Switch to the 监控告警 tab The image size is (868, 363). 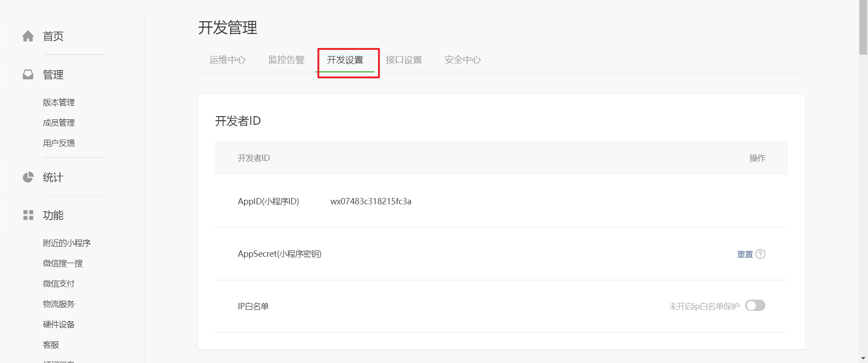click(x=286, y=60)
